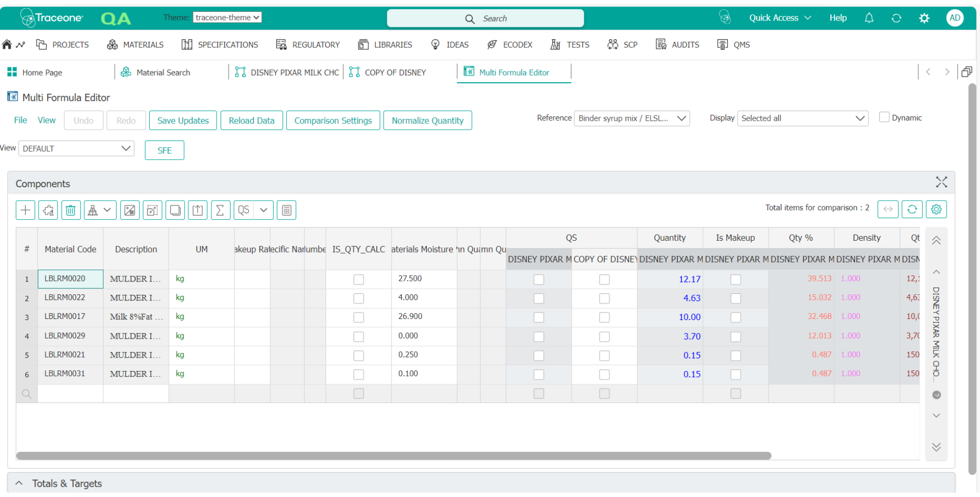
Task: Click the export upload icon in Components toolbar
Action: [x=198, y=210]
